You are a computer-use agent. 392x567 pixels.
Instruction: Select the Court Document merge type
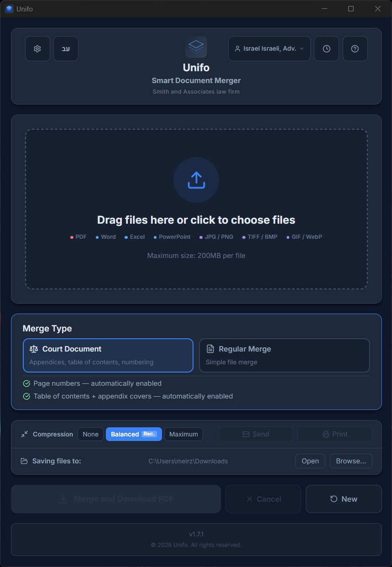point(108,355)
